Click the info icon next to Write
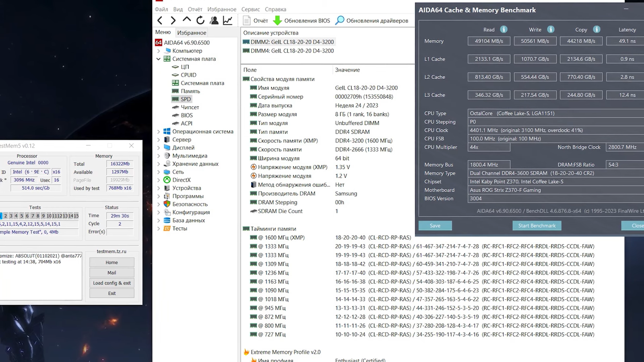This screenshot has width=644, height=362. [x=551, y=29]
